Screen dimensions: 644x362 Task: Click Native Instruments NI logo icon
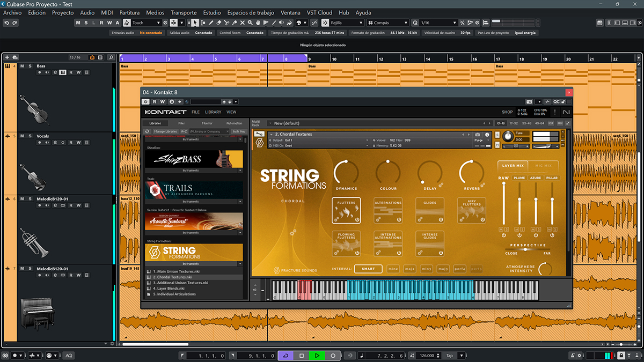point(566,112)
